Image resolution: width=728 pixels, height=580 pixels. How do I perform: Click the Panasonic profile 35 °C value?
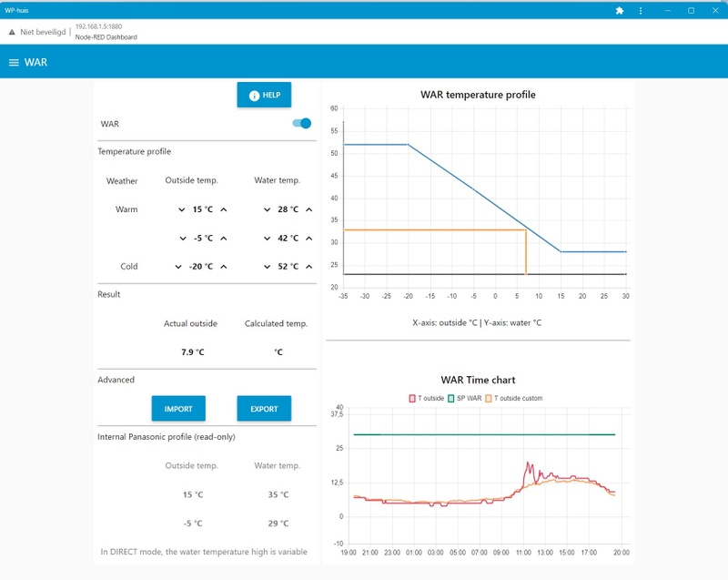278,494
